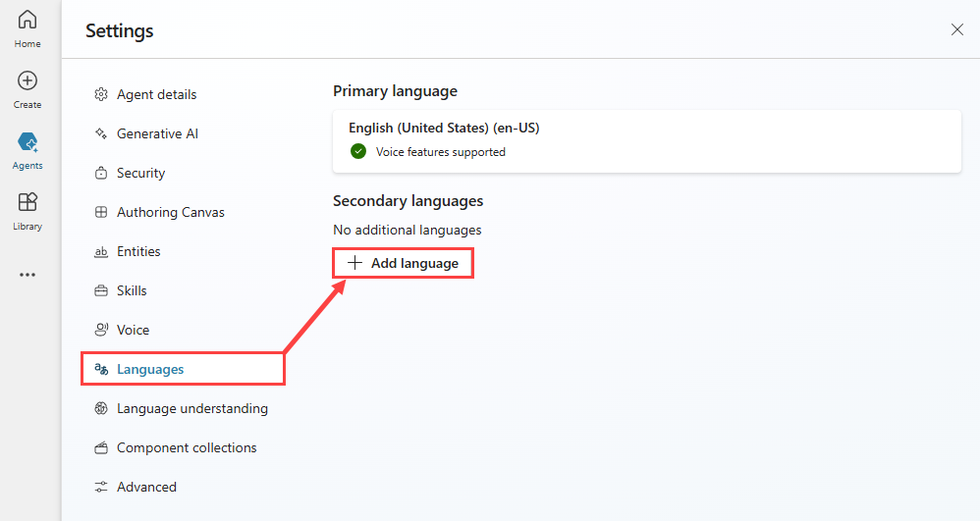Click the Voice speaker icon

point(100,330)
